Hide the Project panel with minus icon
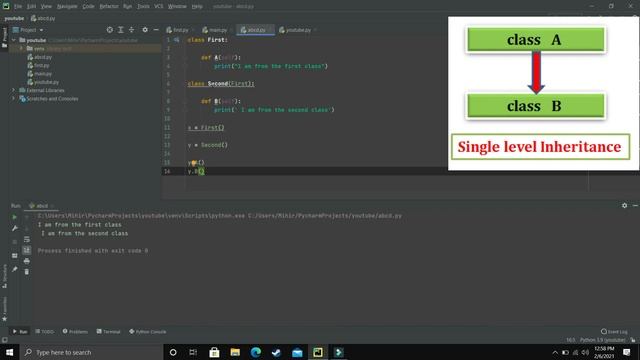The height and width of the screenshot is (360, 640). [x=156, y=30]
